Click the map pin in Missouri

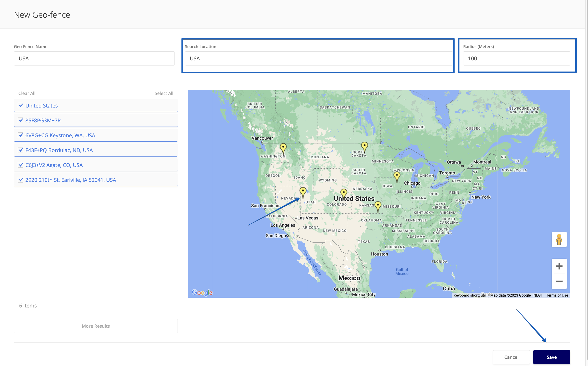pyautogui.click(x=378, y=206)
